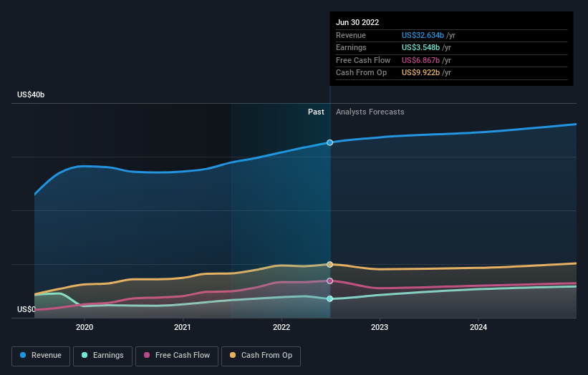Click the 2021 x-axis label
The image size is (588, 375).
(x=182, y=328)
